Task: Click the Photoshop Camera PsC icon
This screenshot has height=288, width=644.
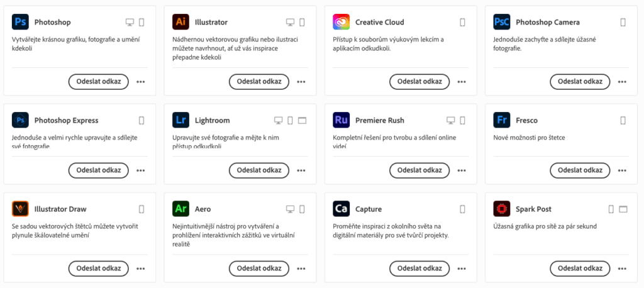Action: (502, 22)
